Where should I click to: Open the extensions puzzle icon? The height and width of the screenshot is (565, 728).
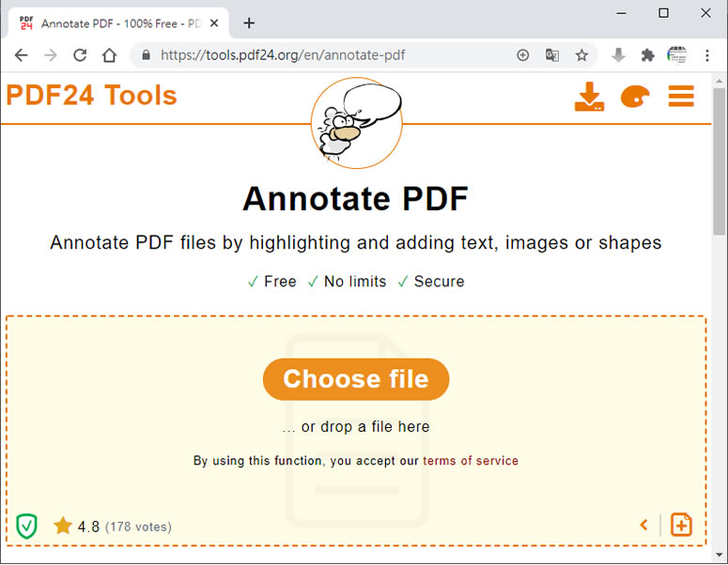pos(647,55)
